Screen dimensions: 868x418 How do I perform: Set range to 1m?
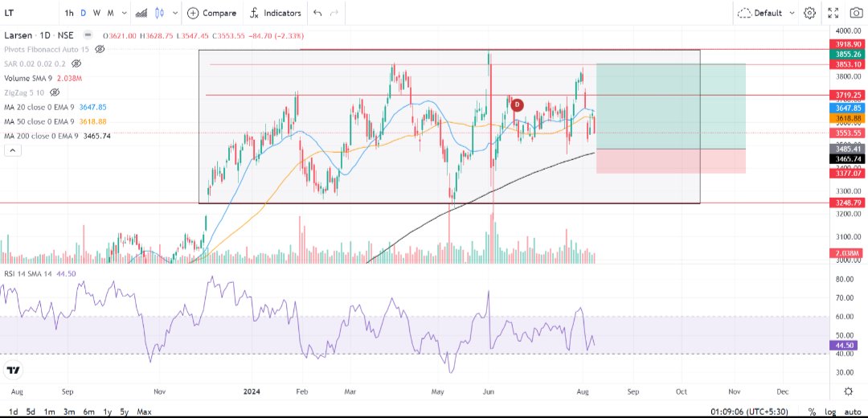tap(49, 412)
